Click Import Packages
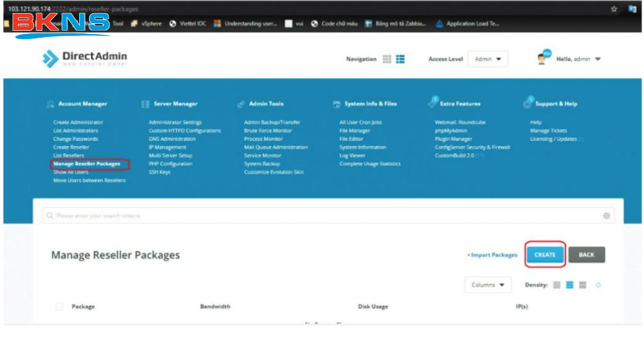644x362 pixels. coord(495,255)
